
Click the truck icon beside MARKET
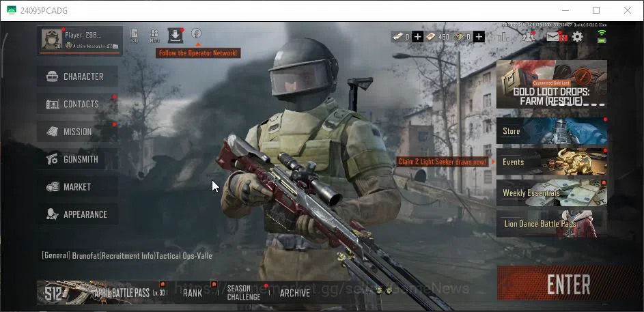(53, 187)
